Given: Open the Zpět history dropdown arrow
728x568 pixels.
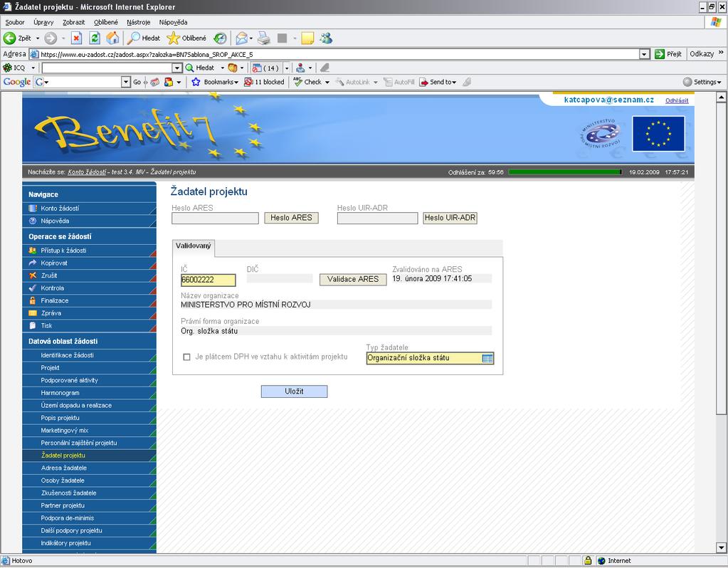Looking at the screenshot, I should click(38, 38).
